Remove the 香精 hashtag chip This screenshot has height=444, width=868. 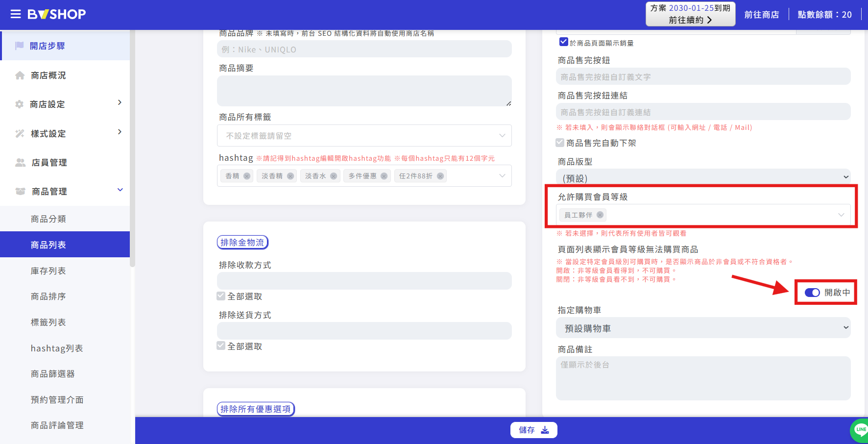(x=247, y=176)
